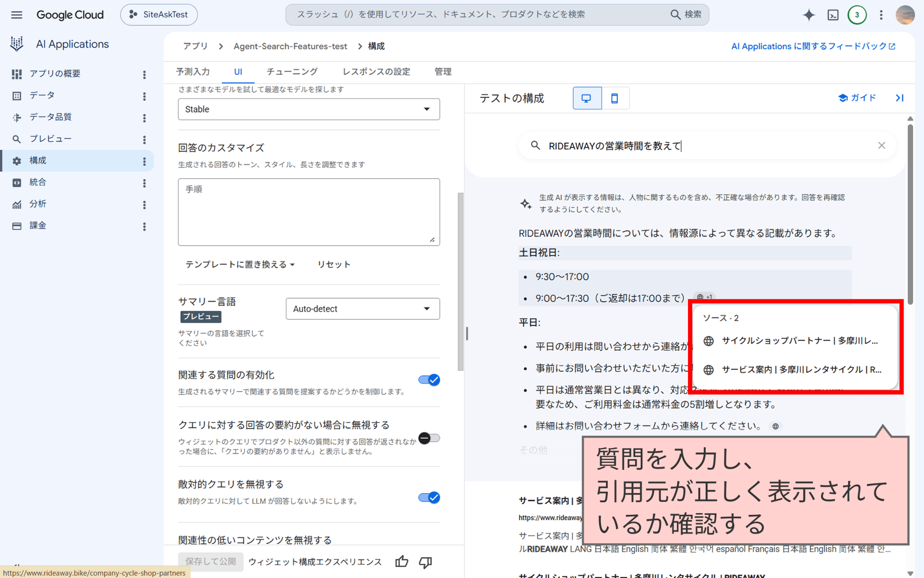The height and width of the screenshot is (578, 924).
Task: Click the プレビュー magnifier icon in sidebar
Action: coord(17,139)
